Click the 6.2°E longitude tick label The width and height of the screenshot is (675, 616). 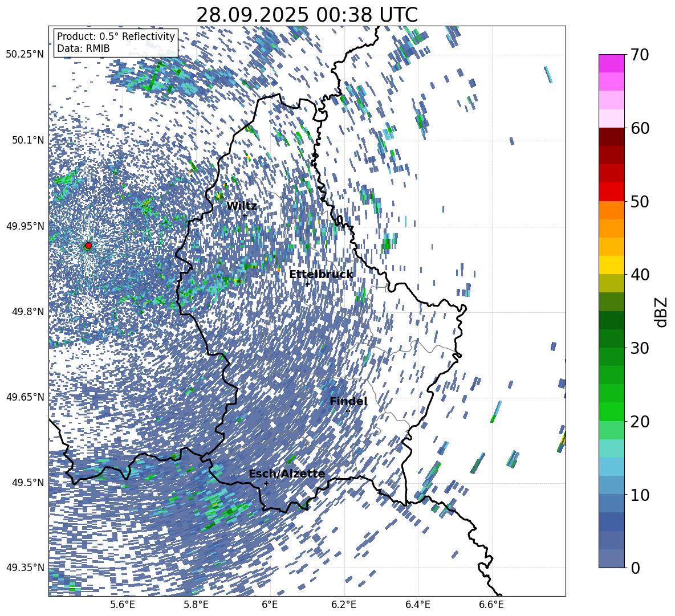coord(344,605)
